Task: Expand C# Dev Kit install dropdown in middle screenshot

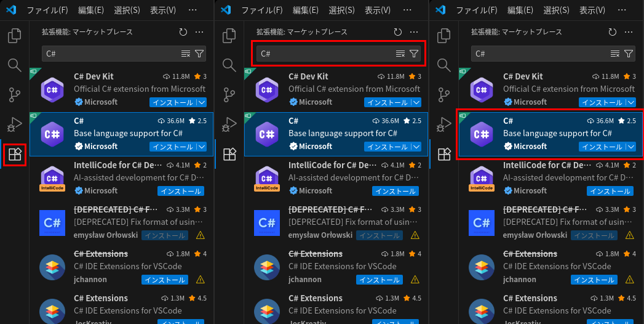Action: [417, 102]
